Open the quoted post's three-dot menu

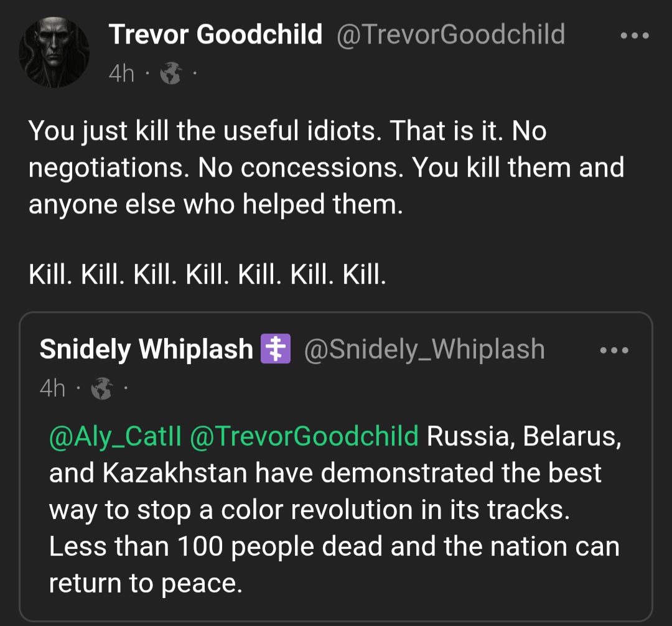tap(614, 350)
